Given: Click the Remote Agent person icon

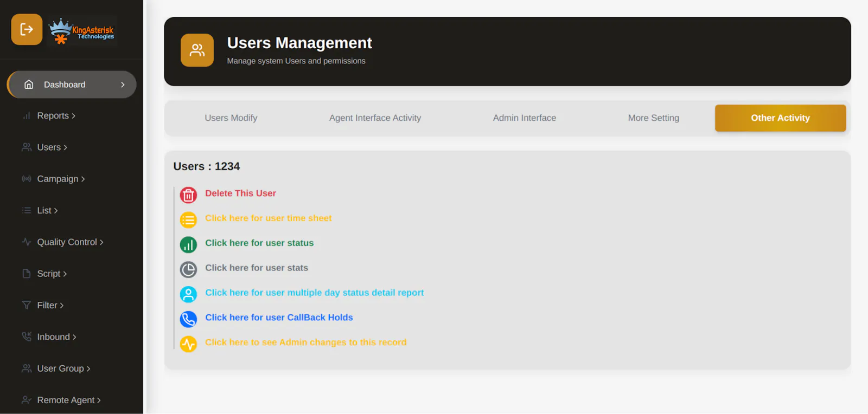Looking at the screenshot, I should [27, 400].
